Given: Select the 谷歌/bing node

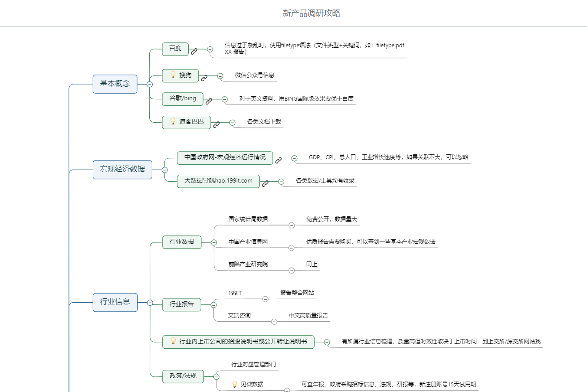Looking at the screenshot, I should click(183, 99).
